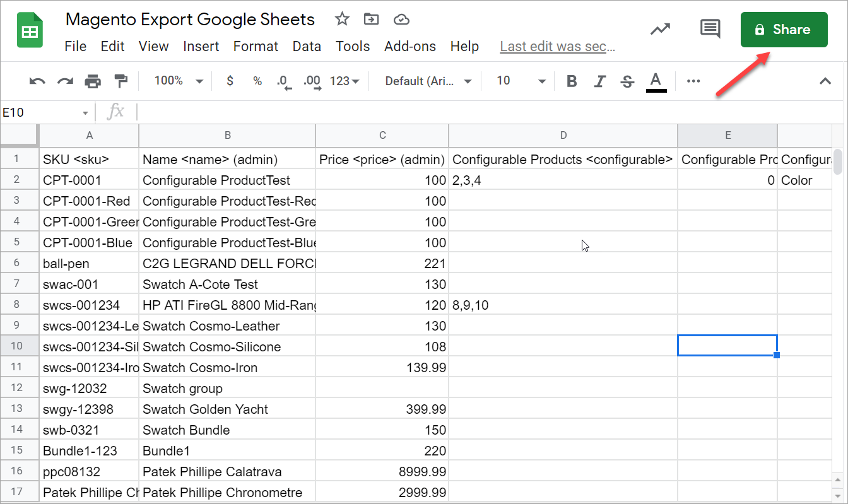Open the name box E10 dropdown
Screen dimensions: 848x504
tap(85, 113)
